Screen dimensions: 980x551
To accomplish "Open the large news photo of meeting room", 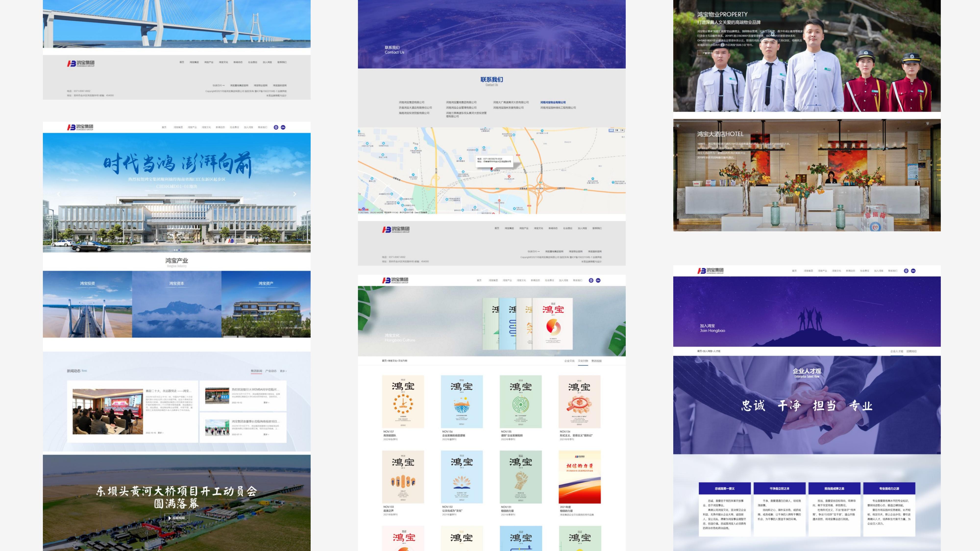I will (x=108, y=411).
